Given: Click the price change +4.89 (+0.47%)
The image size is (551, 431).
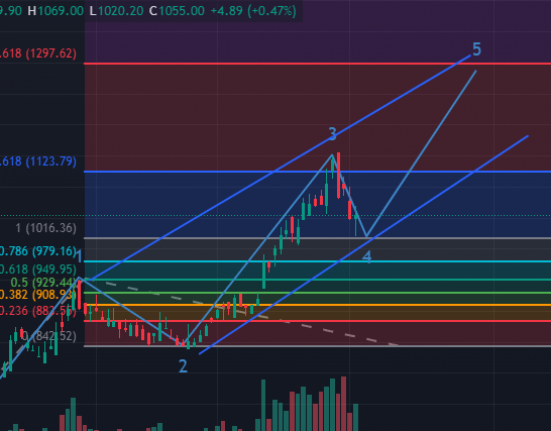Looking at the screenshot, I should [x=253, y=11].
